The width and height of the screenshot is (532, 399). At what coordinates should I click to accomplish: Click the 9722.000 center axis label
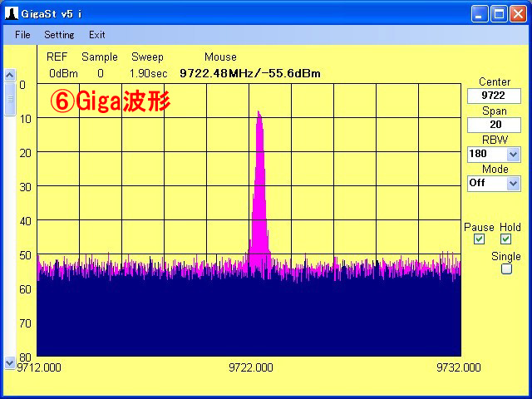point(251,367)
